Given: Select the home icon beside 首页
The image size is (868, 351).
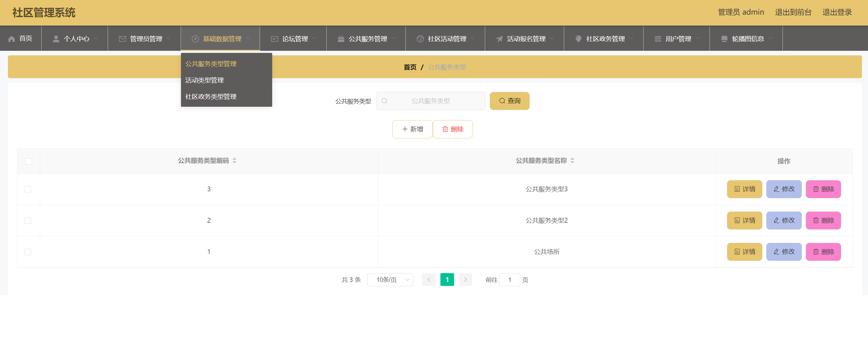Looking at the screenshot, I should tap(11, 38).
